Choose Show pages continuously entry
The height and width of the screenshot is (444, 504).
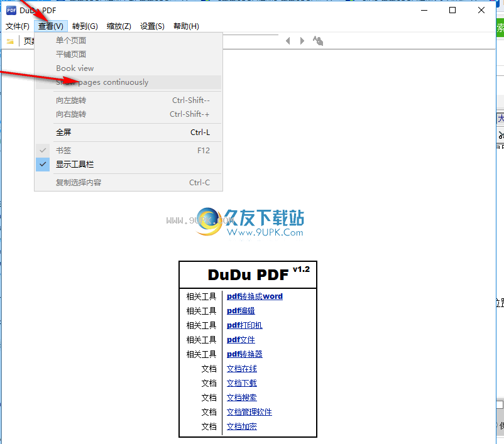click(x=129, y=82)
